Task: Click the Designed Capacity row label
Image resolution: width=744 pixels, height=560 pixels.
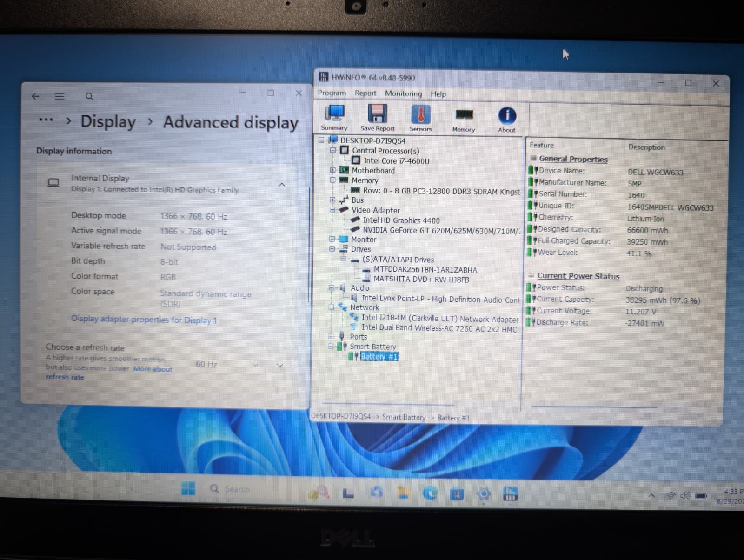Action: pos(569,229)
